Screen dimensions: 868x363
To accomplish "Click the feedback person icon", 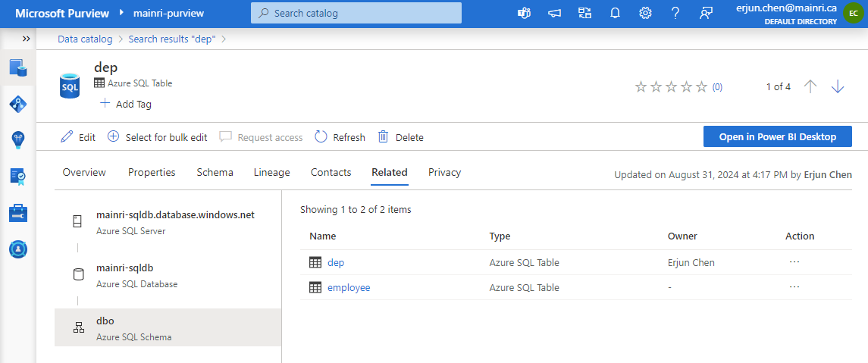I will point(706,13).
